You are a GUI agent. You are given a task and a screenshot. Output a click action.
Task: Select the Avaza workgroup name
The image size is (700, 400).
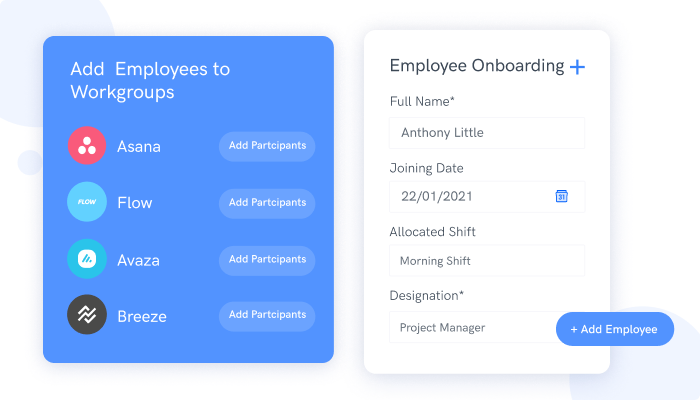point(138,260)
